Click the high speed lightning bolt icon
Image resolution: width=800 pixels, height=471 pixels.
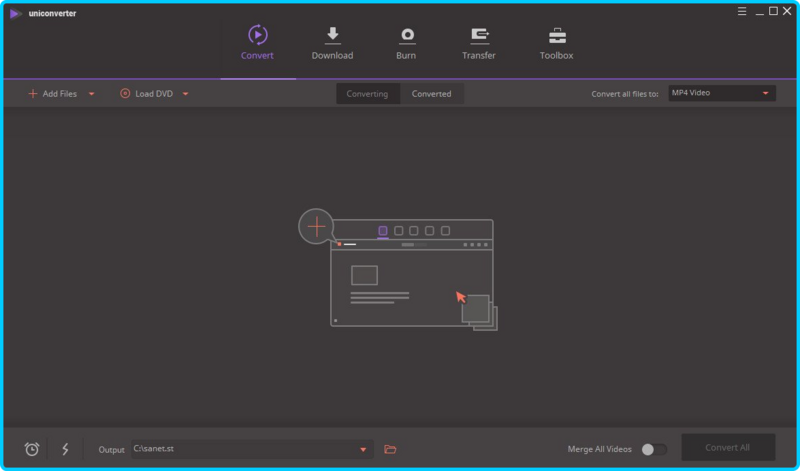pyautogui.click(x=65, y=449)
